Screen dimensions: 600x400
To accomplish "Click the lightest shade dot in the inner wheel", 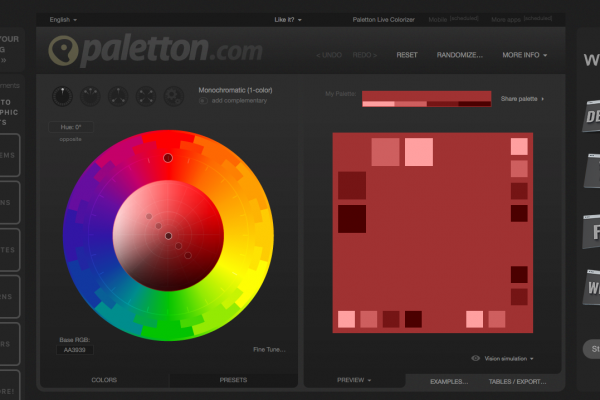I will click(x=149, y=217).
